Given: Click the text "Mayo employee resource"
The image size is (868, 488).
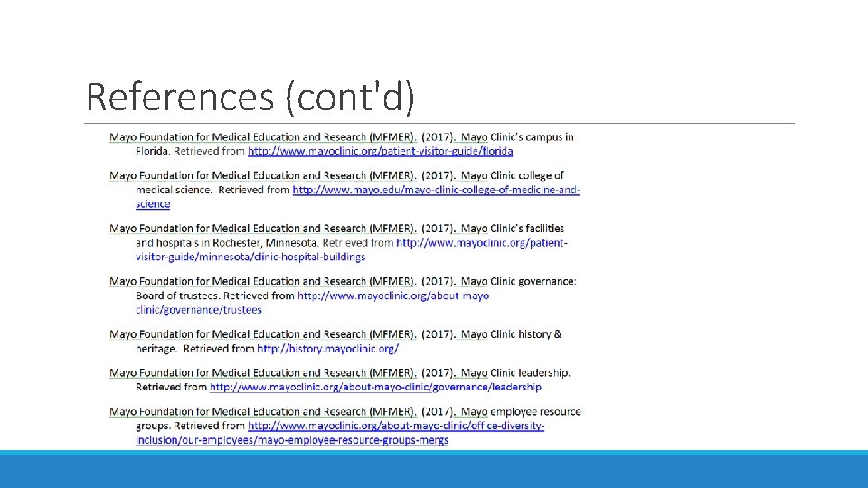Looking at the screenshot, I should pyautogui.click(x=521, y=412).
